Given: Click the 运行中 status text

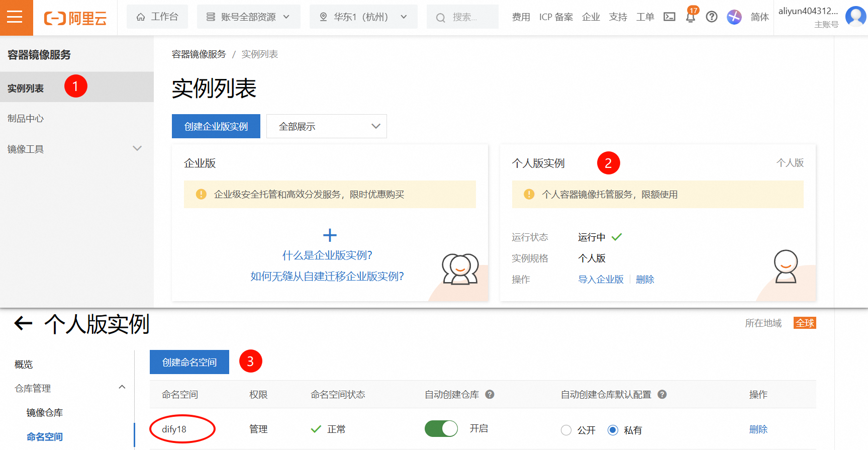Looking at the screenshot, I should [592, 237].
